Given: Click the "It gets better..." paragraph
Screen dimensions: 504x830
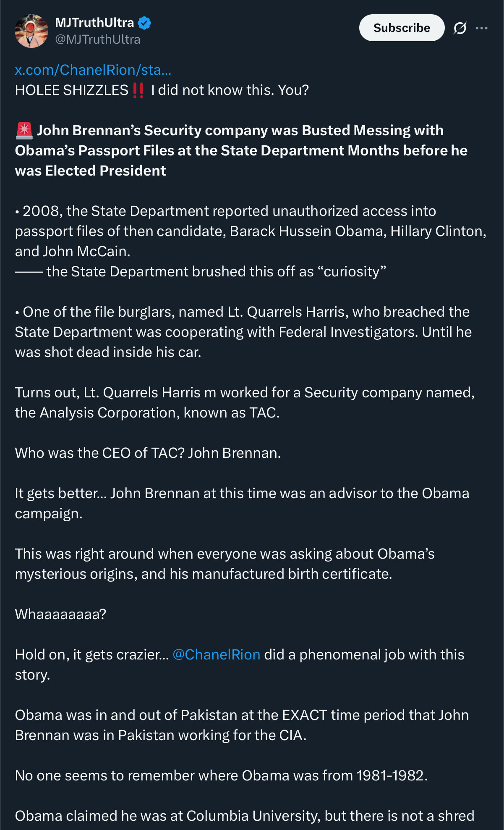Looking at the screenshot, I should (242, 503).
